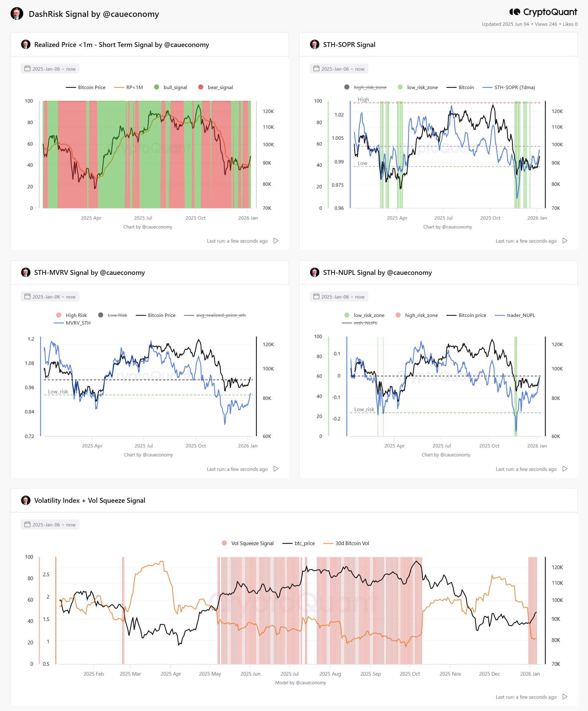588x711 pixels.
Task: Click the avatar beside STH-SOPR Signal title
Action: 315,44
